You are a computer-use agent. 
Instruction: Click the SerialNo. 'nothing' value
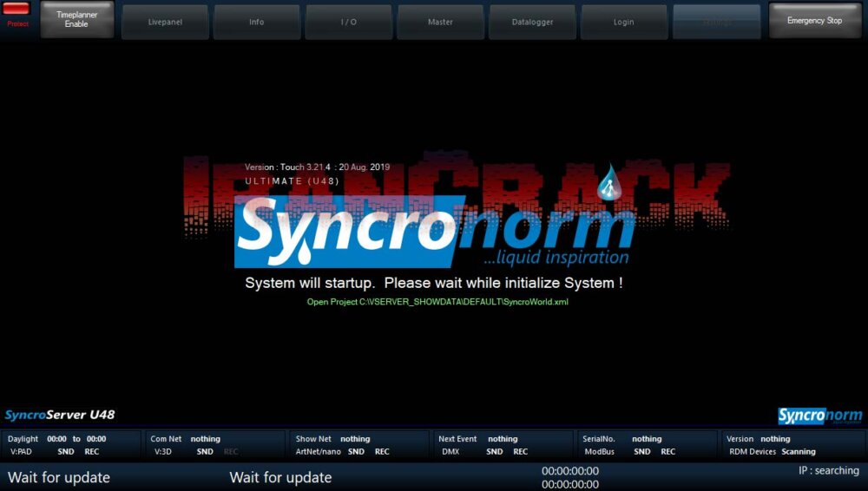click(647, 439)
